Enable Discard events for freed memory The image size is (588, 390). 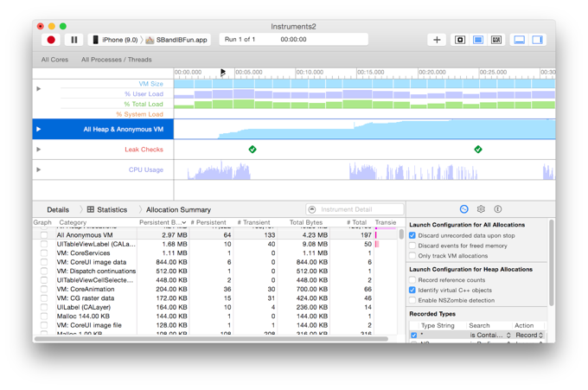[412, 246]
